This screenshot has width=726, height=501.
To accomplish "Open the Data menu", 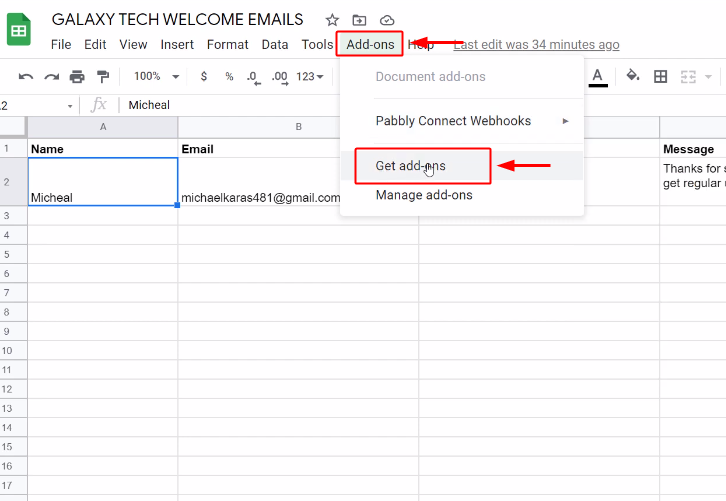I will coord(275,44).
